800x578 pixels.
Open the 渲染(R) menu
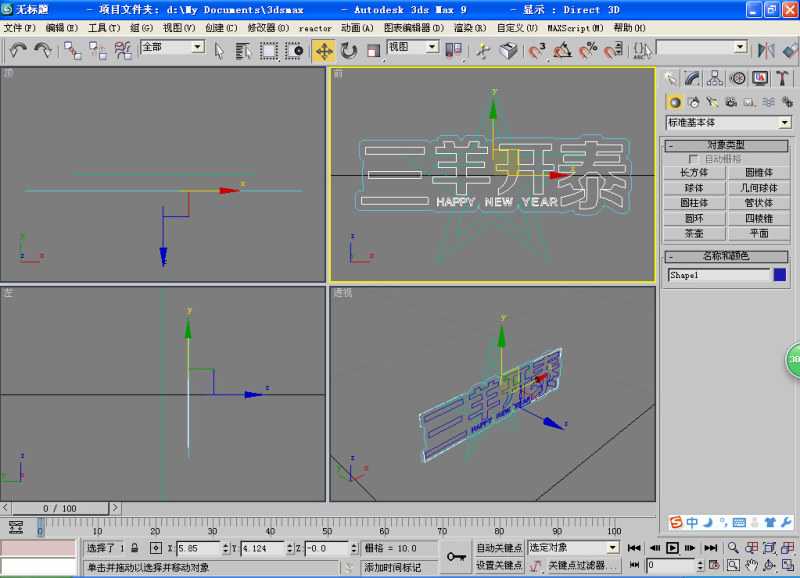(x=471, y=28)
